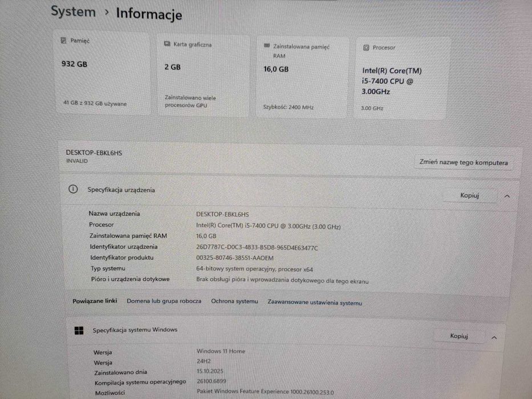The height and width of the screenshot is (399, 532).
Task: Click the info icon beside Specyfikacja urządzenia
Action: click(73, 189)
